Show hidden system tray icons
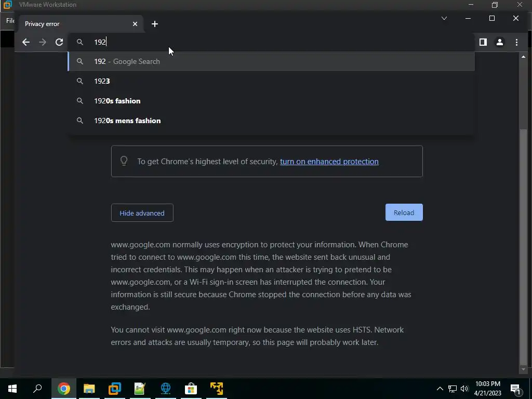 pyautogui.click(x=440, y=389)
